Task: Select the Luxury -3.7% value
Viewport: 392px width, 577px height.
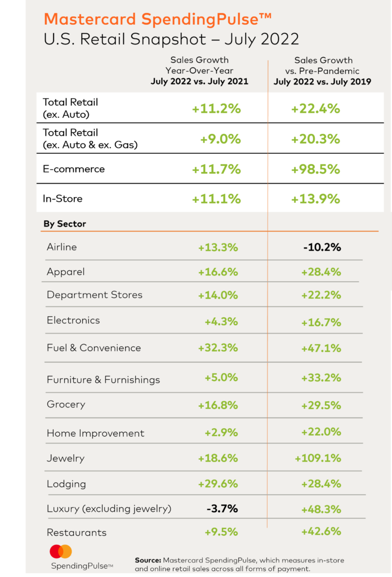Action: (222, 509)
